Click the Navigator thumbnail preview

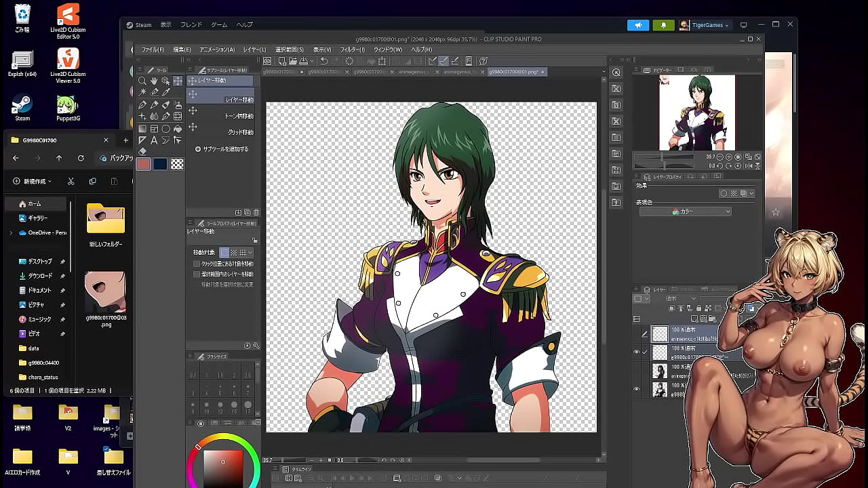(x=697, y=113)
